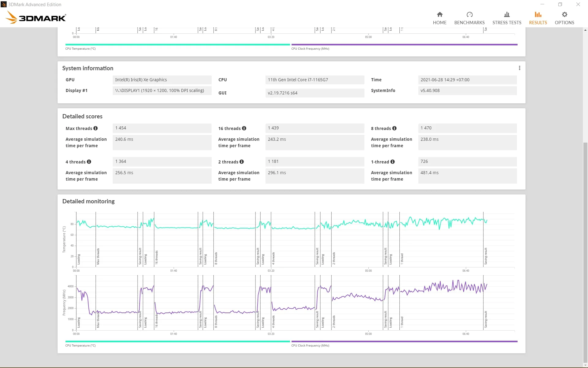588x368 pixels.
Task: Click the vertical scrollbar thumb
Action: coord(585,252)
